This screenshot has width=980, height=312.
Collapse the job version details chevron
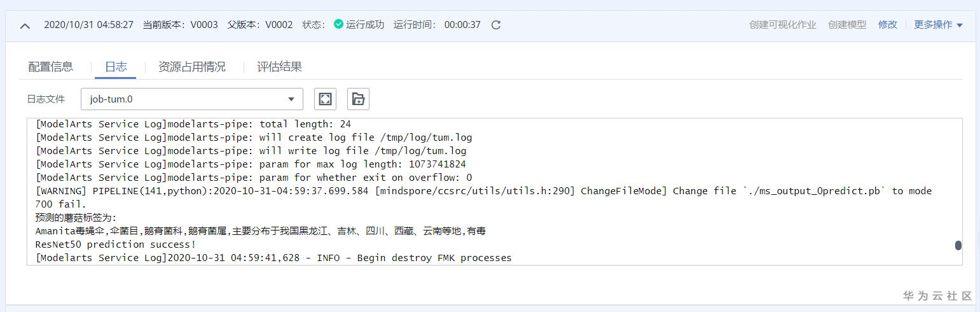25,25
